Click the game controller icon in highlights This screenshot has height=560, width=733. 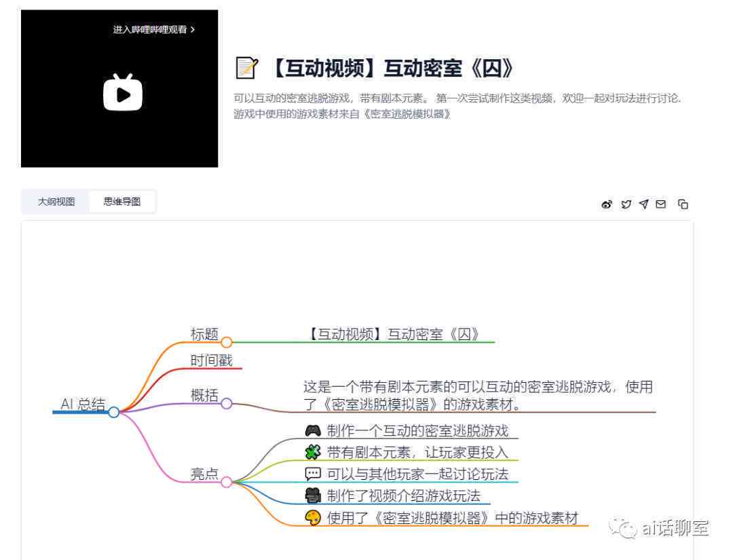(x=313, y=430)
